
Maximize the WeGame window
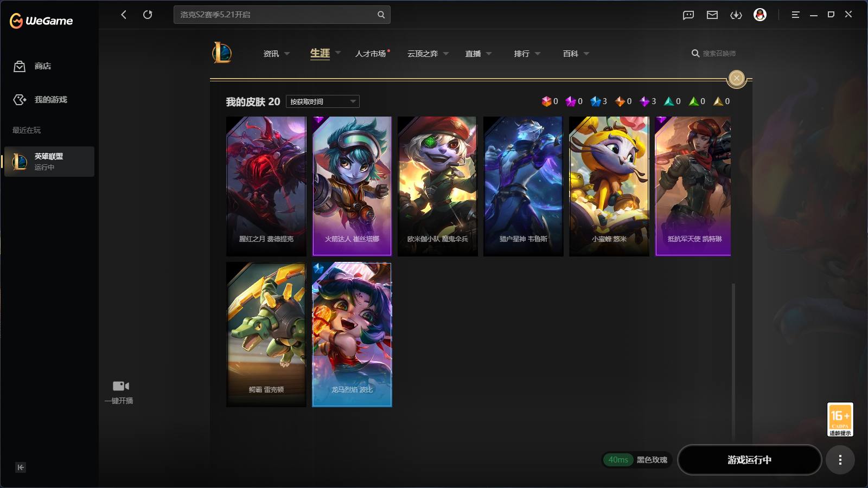(x=831, y=15)
